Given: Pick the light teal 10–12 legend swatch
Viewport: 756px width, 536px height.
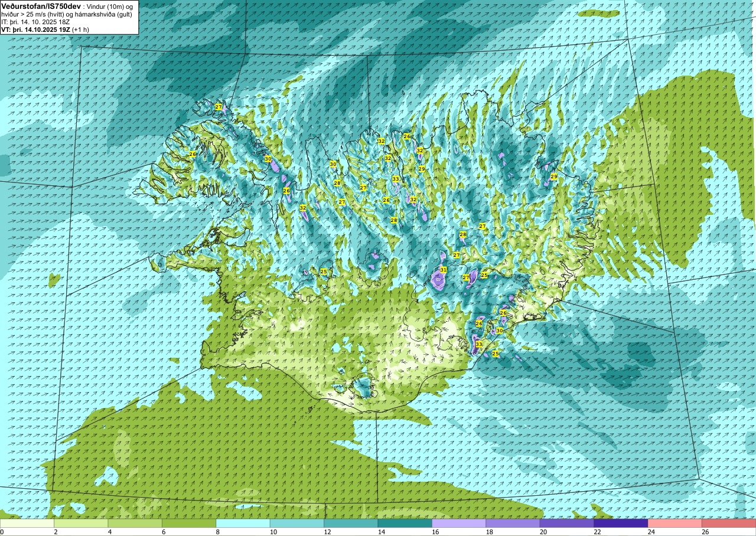Looking at the screenshot, I should pos(296,523).
